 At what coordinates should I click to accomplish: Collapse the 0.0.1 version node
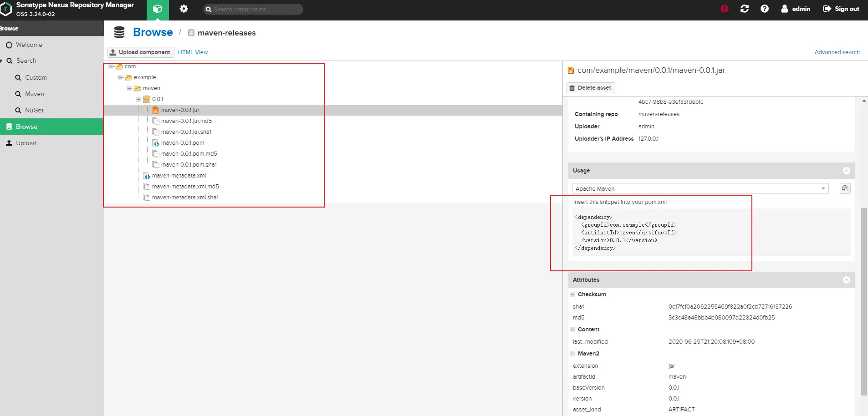138,99
